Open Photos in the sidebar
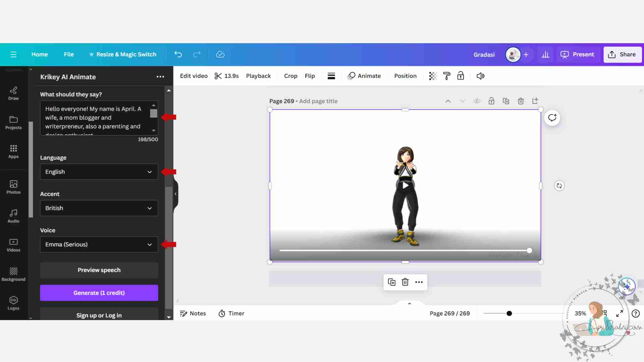 tap(13, 187)
